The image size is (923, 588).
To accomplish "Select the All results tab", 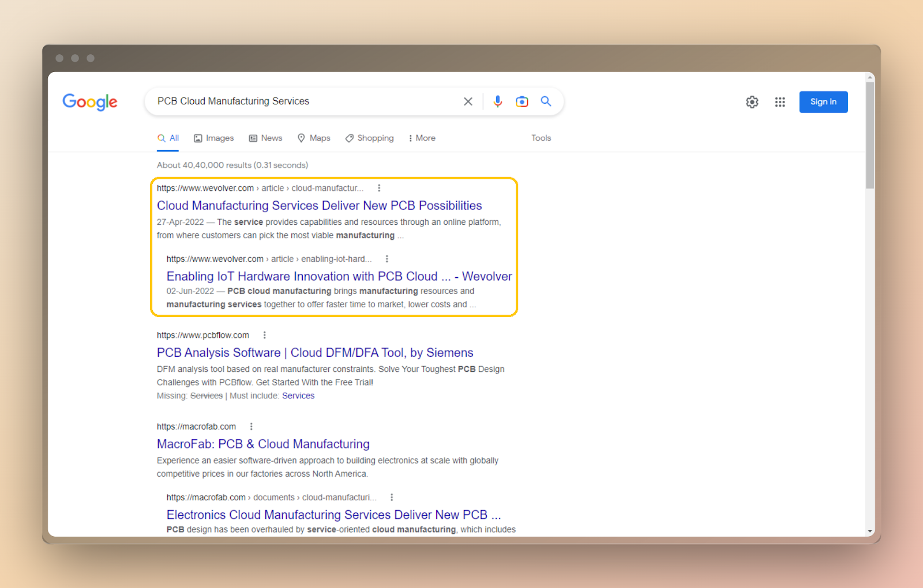I will (168, 138).
